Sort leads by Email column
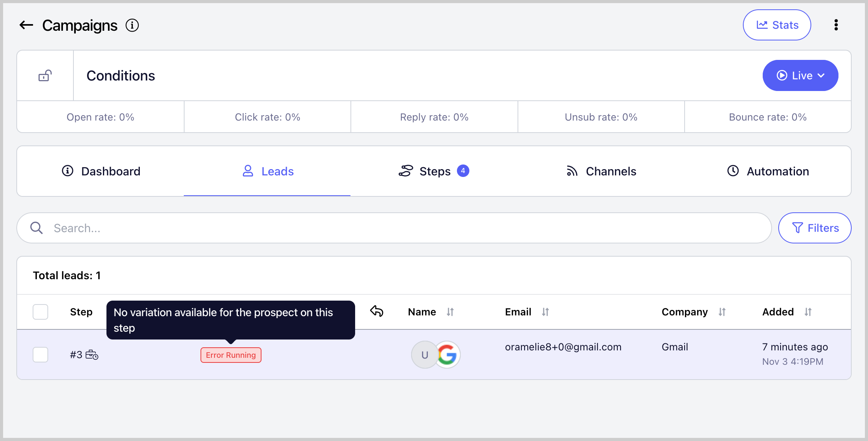The image size is (868, 441). 545,312
